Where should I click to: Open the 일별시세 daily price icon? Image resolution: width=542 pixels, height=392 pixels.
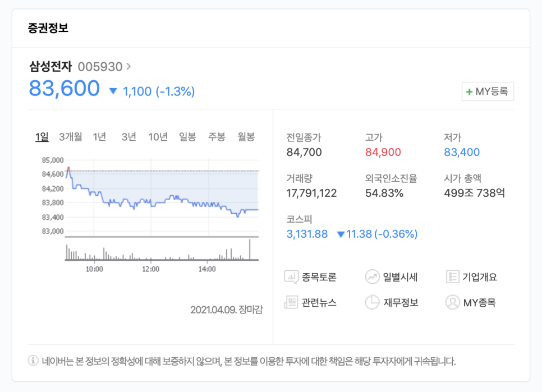pos(373,277)
